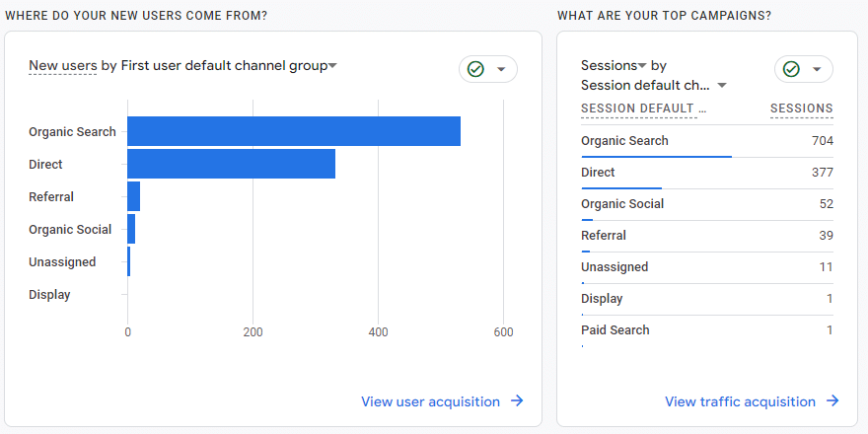Click the arrow beside View traffic acquisition
Viewport: 868px width, 434px height.
(x=832, y=401)
